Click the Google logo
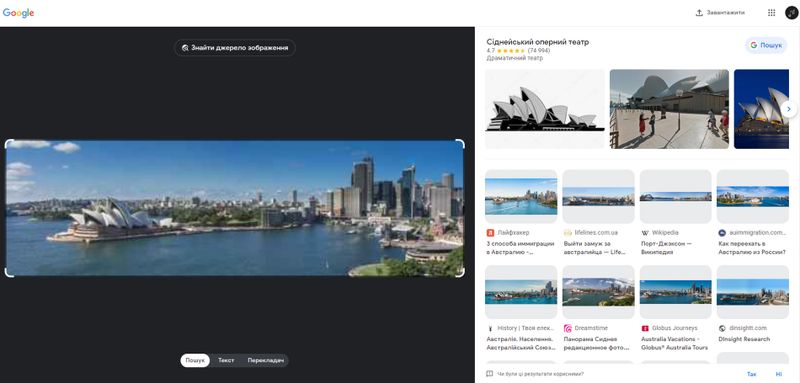The image size is (800, 383). [x=18, y=13]
